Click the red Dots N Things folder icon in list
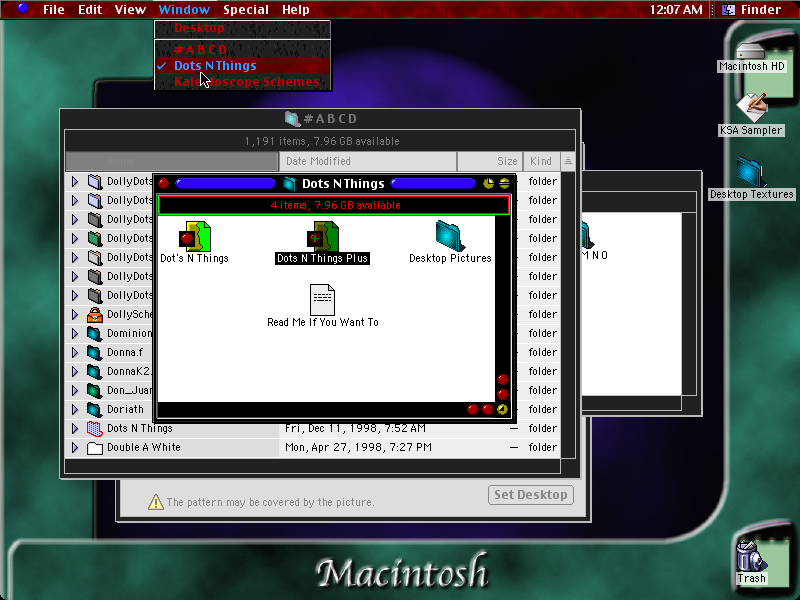800x600 pixels. (95, 429)
